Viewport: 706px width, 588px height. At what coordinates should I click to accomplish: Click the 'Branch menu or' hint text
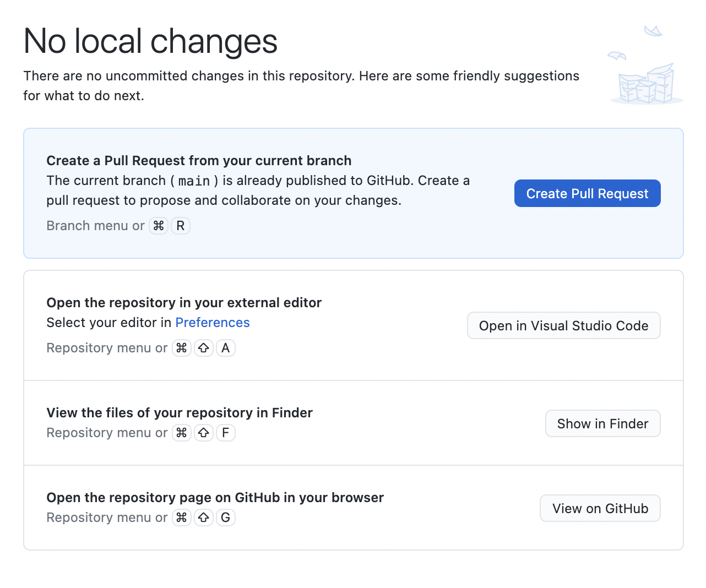(95, 226)
